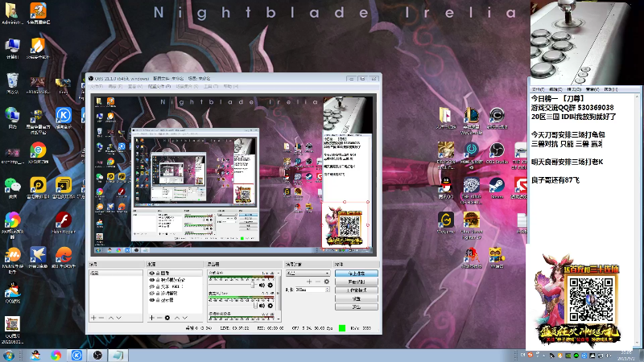Open WeChat desktop shortcut
The width and height of the screenshot is (644, 362).
(x=12, y=188)
